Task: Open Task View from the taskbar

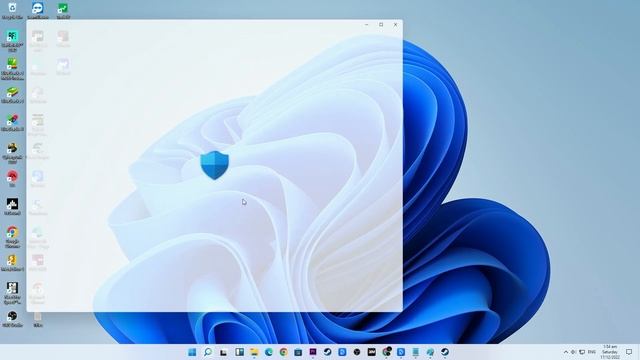Action: click(x=223, y=352)
